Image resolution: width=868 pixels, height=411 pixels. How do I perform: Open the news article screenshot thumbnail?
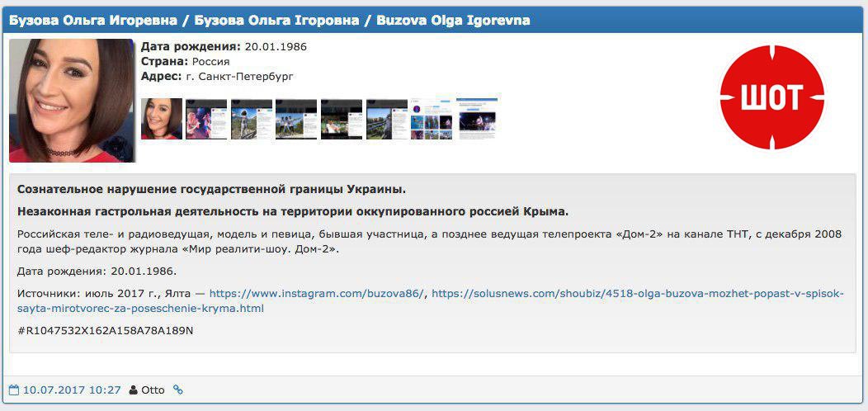pyautogui.click(x=478, y=117)
